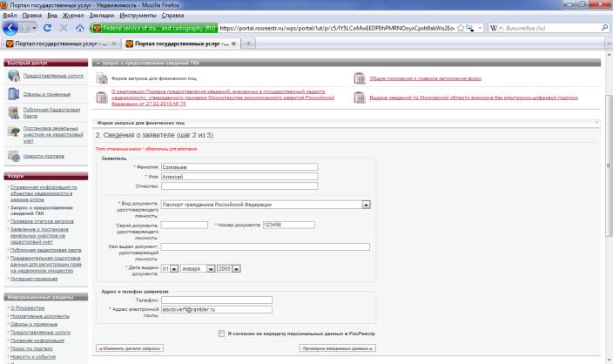Open the Правка menu
Image resolution: width=613 pixels, height=364 pixels.
32,16
